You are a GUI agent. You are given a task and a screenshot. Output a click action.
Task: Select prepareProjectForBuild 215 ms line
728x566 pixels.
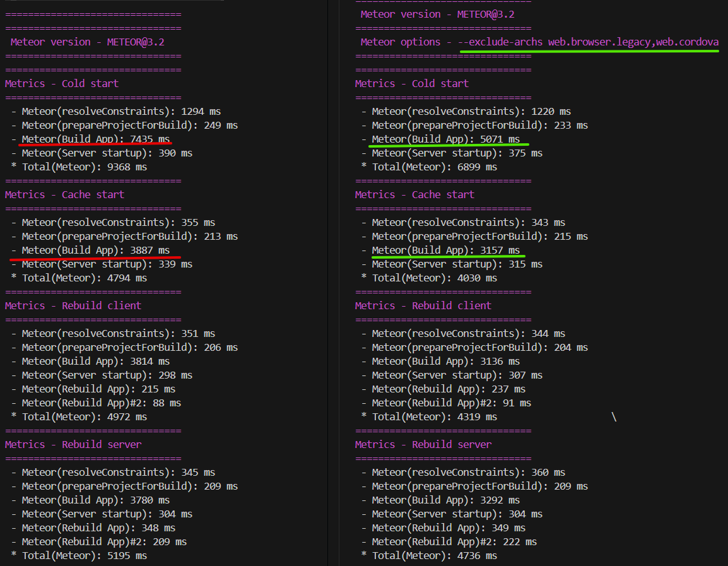tap(474, 237)
